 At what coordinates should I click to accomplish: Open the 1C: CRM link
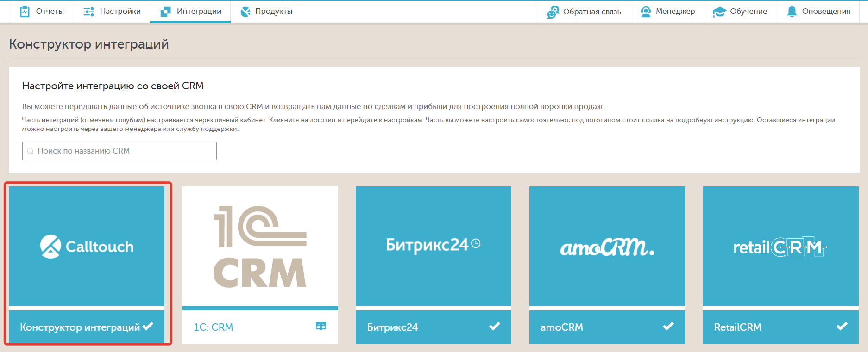(x=213, y=327)
